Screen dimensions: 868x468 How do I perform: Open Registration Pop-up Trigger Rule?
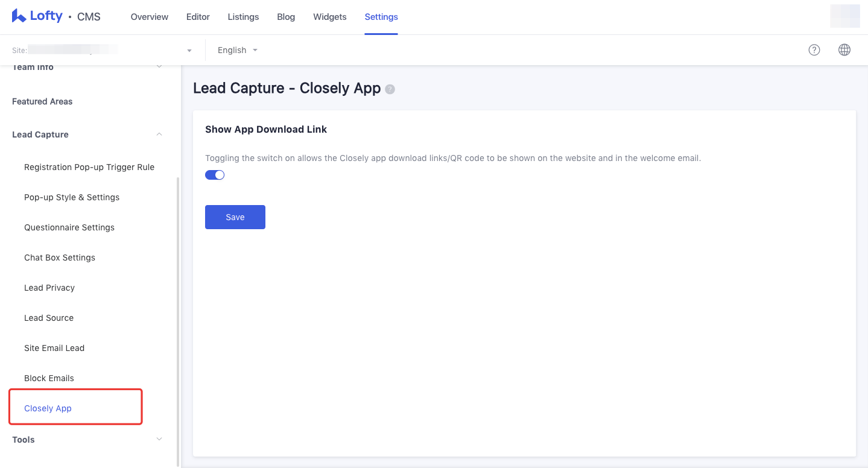[x=89, y=167]
